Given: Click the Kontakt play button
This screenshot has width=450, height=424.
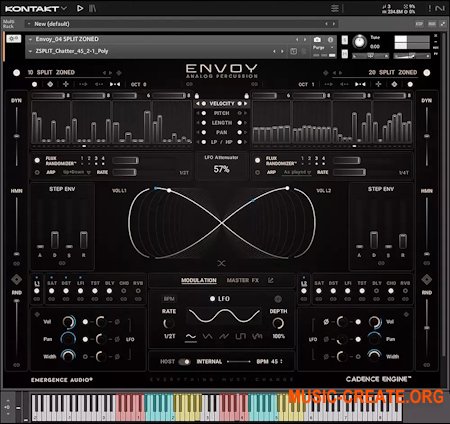Looking at the screenshot, I should 80,8.
